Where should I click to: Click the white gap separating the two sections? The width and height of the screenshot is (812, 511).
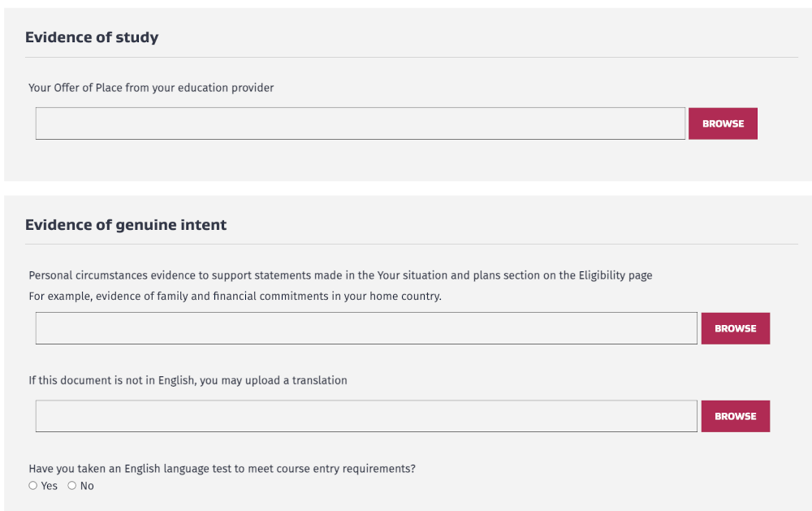406,188
